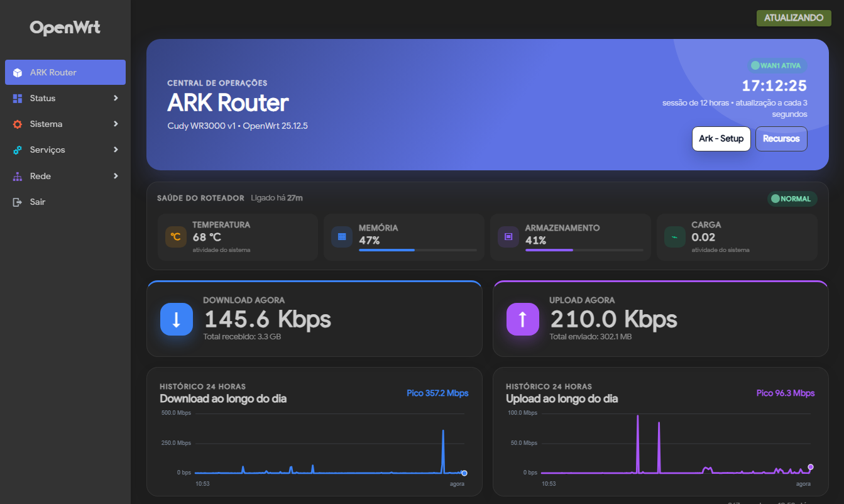This screenshot has width=844, height=504.
Task: Click the blue download arrow icon
Action: click(x=177, y=319)
